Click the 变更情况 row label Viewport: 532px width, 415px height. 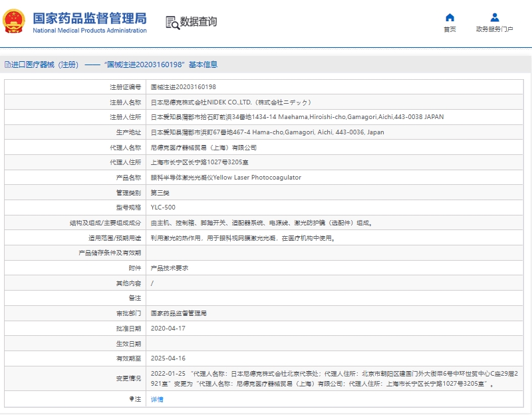pos(128,378)
